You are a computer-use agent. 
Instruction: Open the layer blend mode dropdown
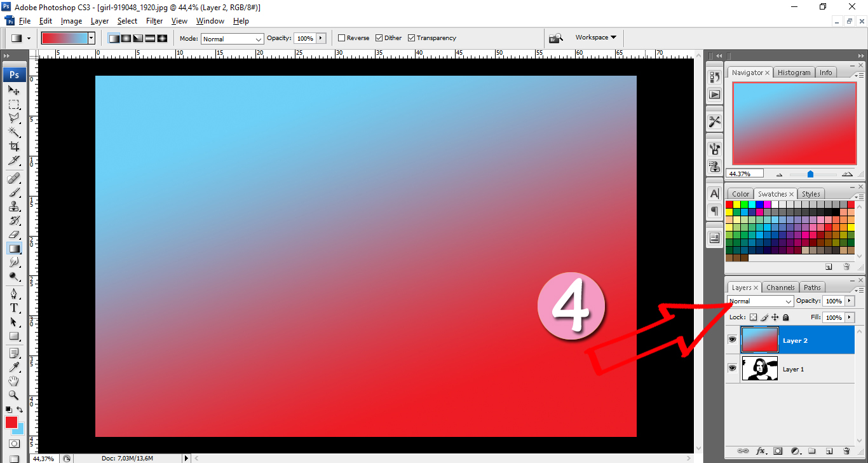point(761,301)
